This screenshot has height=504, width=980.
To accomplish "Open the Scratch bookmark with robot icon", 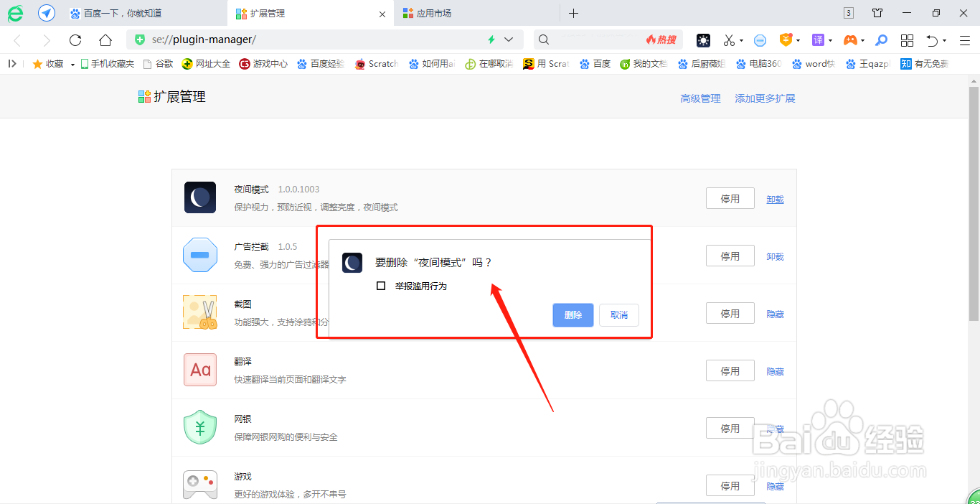I will pos(376,64).
